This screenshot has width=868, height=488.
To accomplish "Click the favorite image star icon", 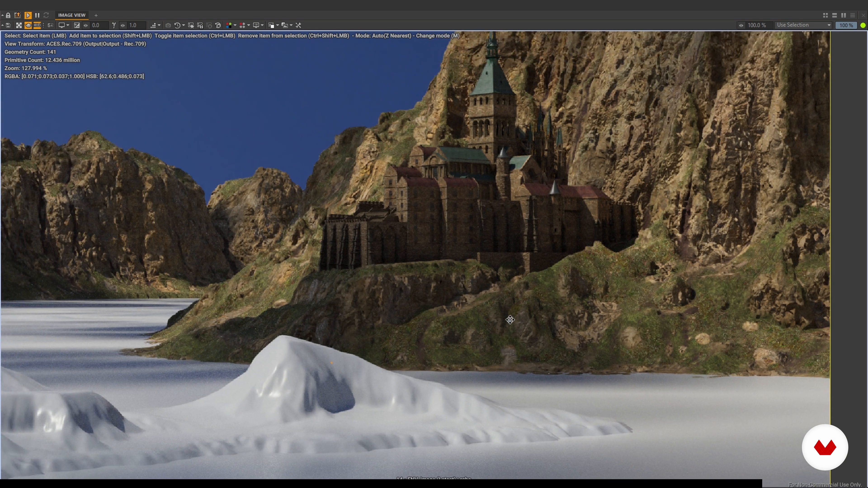I will 191,25.
